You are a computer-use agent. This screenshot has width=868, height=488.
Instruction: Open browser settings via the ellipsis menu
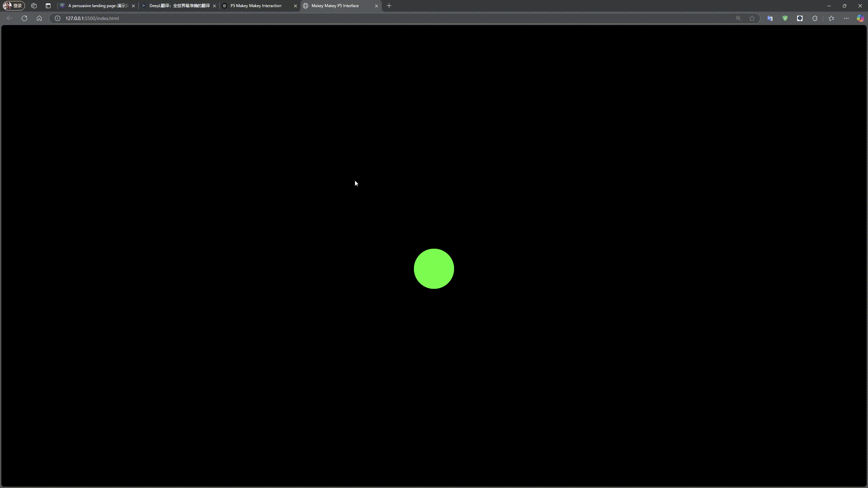click(x=846, y=18)
